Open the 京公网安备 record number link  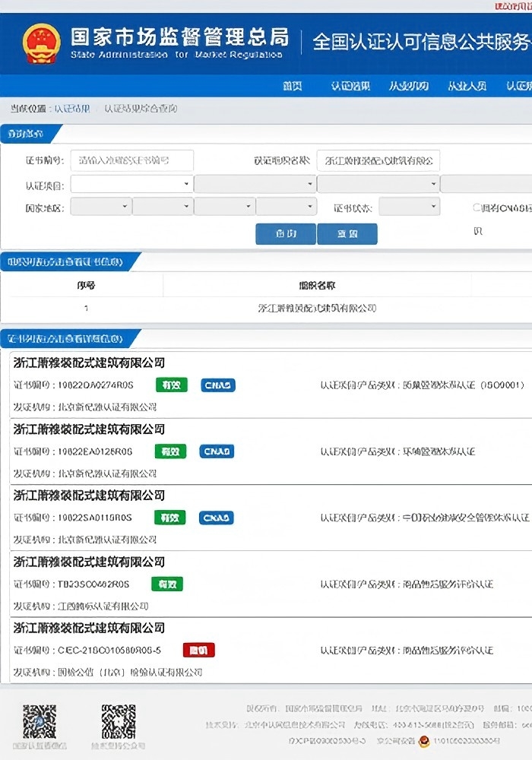click(466, 742)
